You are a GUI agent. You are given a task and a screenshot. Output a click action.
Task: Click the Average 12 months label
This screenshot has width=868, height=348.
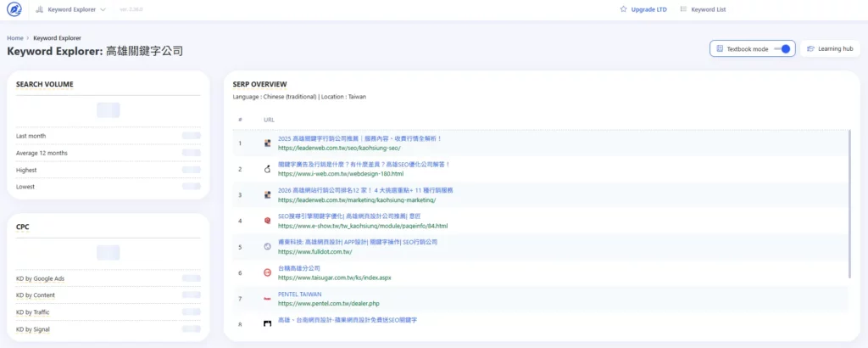[x=42, y=153]
